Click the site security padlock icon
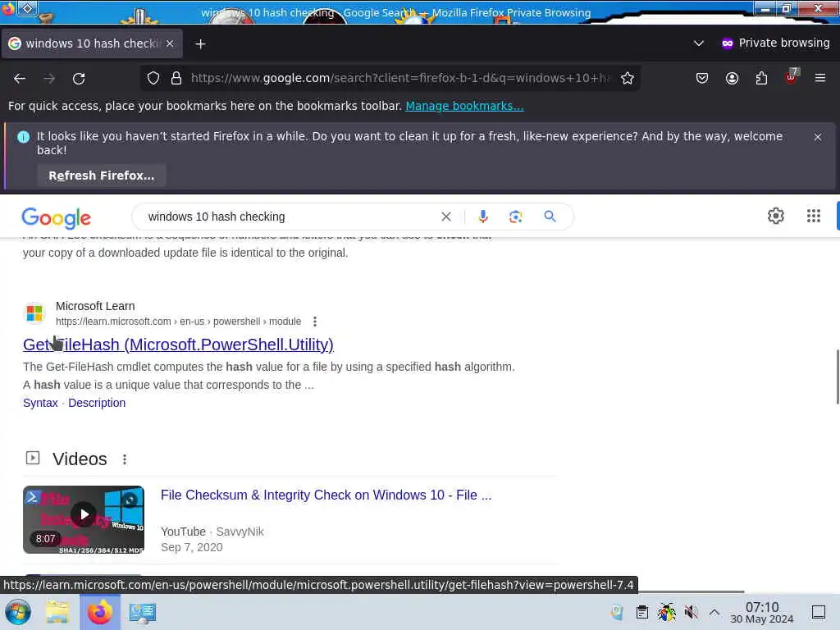Image resolution: width=840 pixels, height=630 pixels. 176,78
